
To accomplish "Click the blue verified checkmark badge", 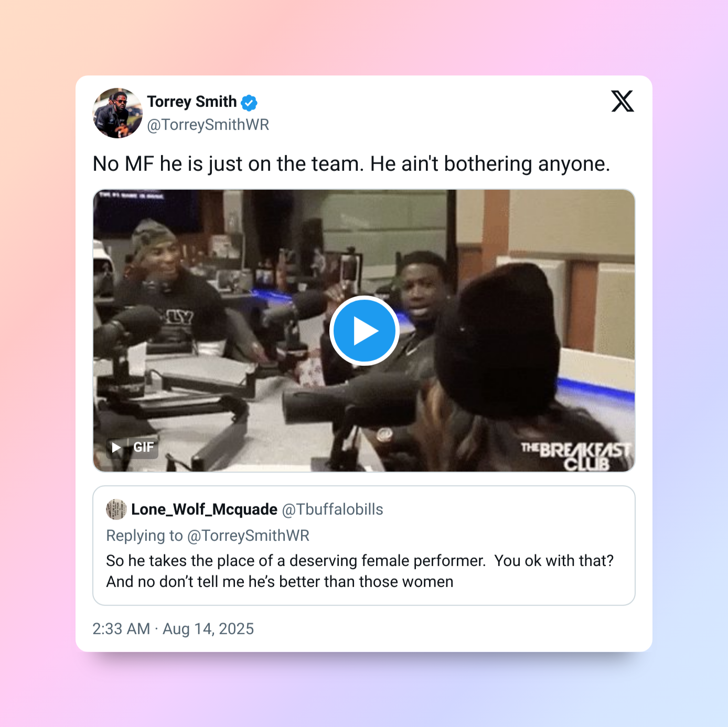I will pyautogui.click(x=249, y=103).
